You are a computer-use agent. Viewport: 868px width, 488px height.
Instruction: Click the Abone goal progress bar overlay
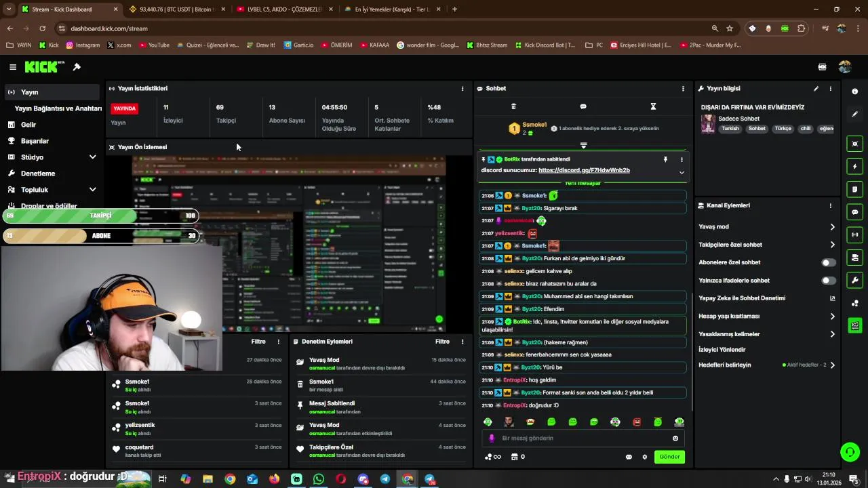click(x=100, y=236)
